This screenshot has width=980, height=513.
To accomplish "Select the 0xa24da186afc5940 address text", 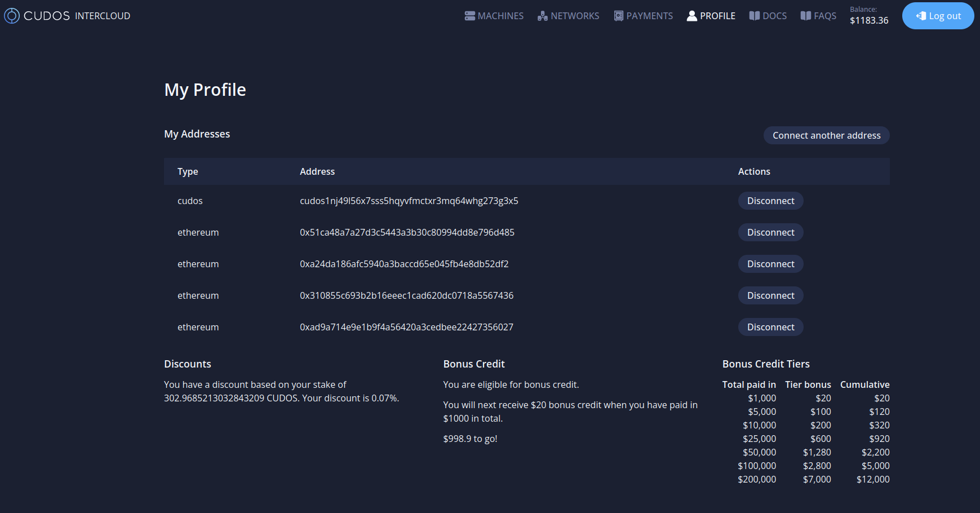I will pyautogui.click(x=404, y=264).
